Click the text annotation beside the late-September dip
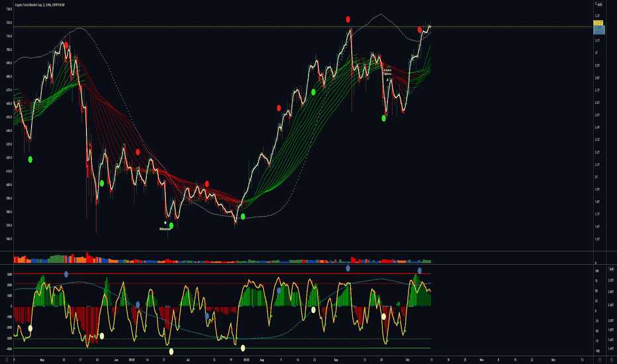 tap(387, 71)
